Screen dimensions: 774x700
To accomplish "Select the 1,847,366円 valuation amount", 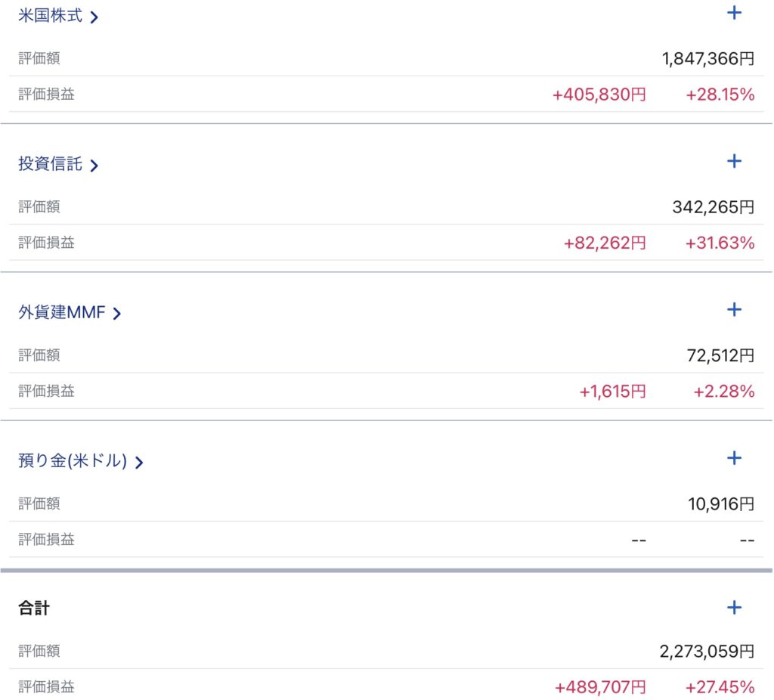I will tap(707, 58).
